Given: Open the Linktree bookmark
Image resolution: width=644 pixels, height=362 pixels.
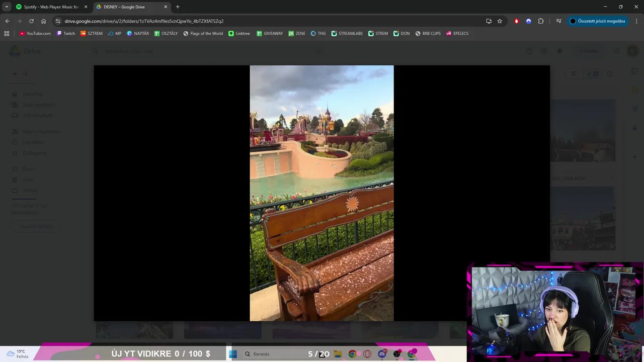Looking at the screenshot, I should [239, 33].
